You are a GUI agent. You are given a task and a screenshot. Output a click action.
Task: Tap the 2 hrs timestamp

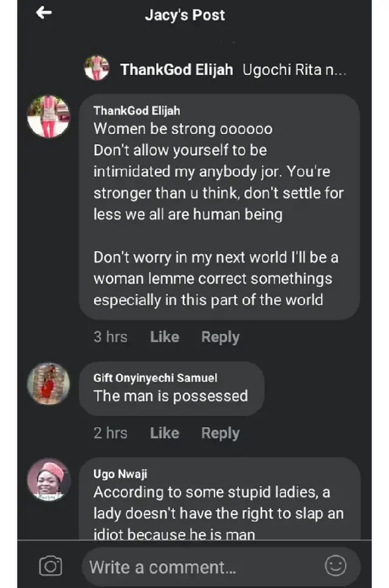(110, 433)
